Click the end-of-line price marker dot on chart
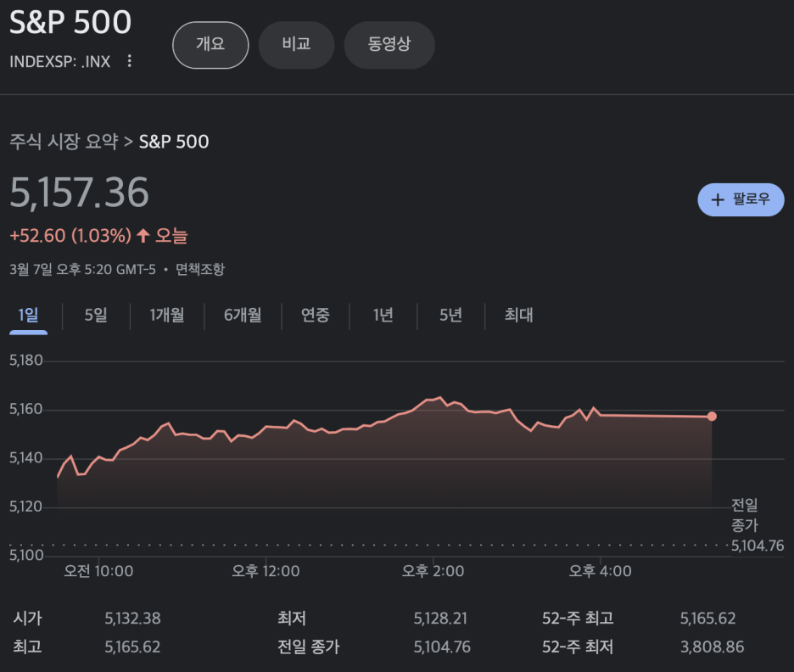The height and width of the screenshot is (672, 794). (712, 417)
